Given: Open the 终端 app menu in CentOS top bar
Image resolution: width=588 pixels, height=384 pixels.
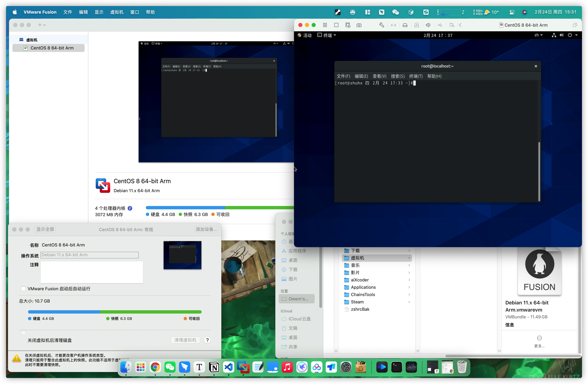Looking at the screenshot, I should pos(327,35).
